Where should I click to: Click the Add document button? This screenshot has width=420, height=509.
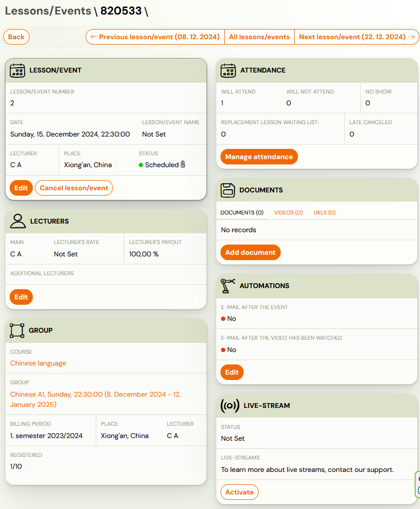[x=250, y=253]
